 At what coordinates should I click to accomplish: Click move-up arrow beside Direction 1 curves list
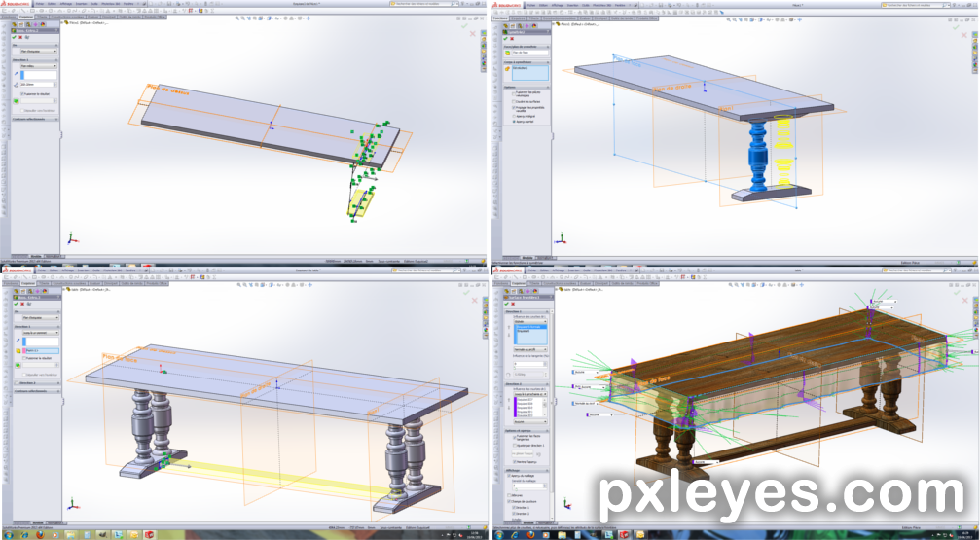509,328
